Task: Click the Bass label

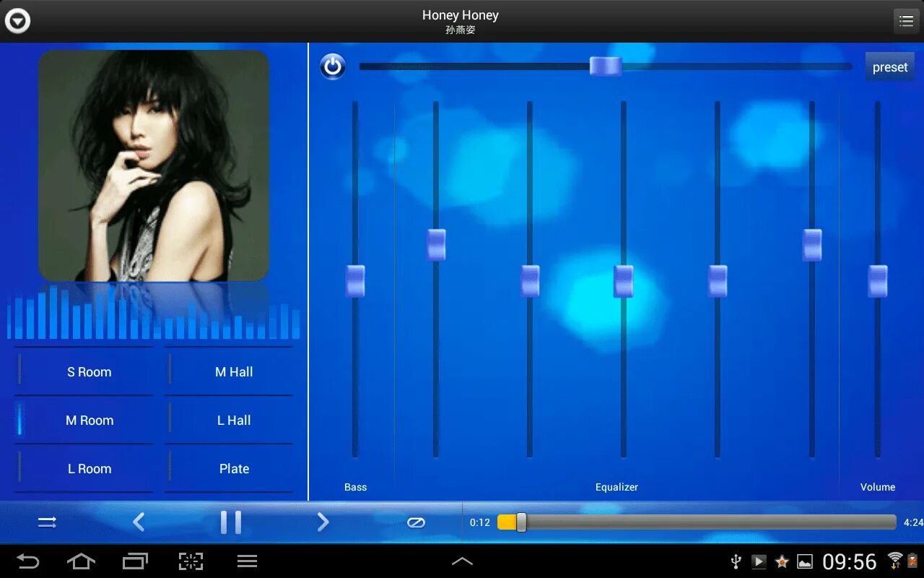Action: pos(355,487)
